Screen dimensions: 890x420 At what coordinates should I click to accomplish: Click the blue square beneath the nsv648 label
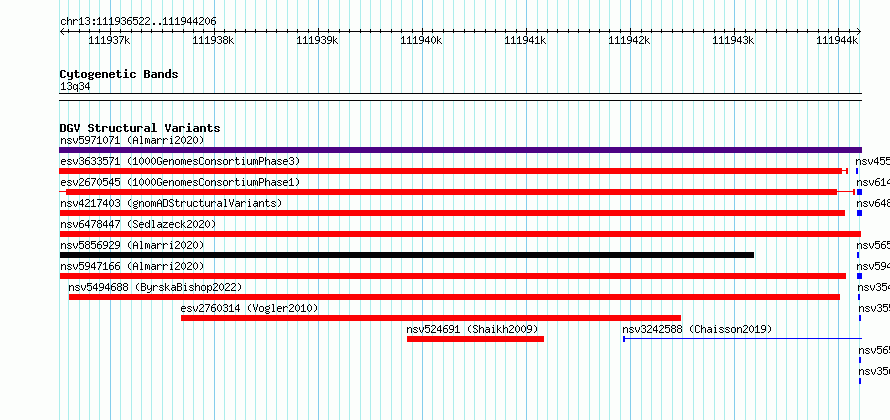(x=859, y=213)
